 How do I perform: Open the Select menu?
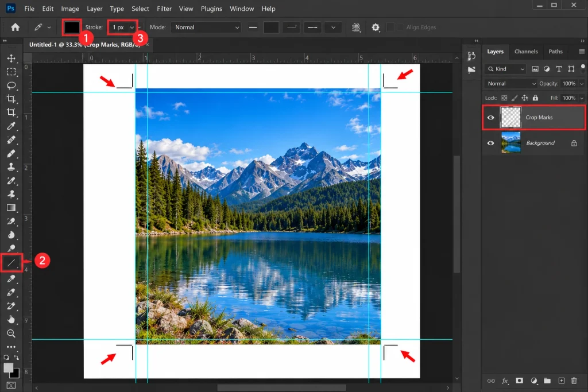click(140, 9)
